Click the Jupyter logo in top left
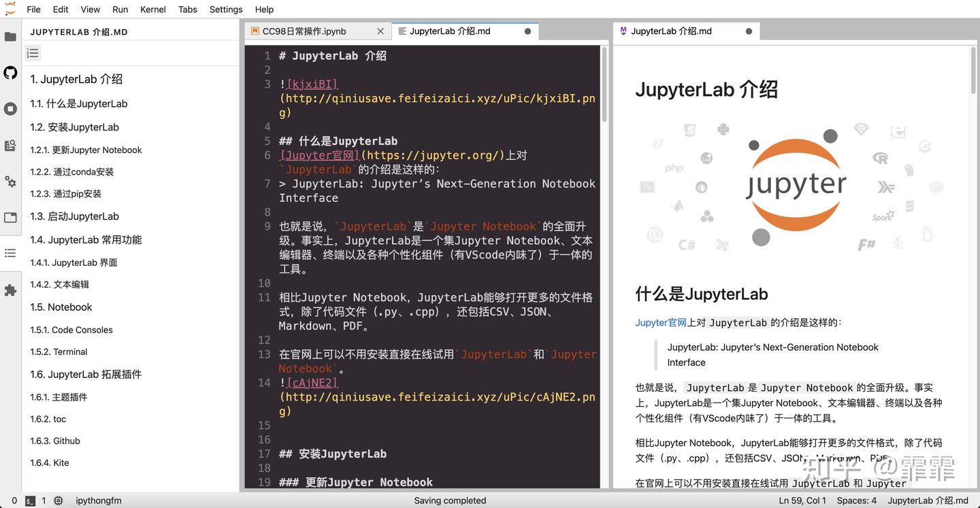This screenshot has height=508, width=980. [x=10, y=9]
